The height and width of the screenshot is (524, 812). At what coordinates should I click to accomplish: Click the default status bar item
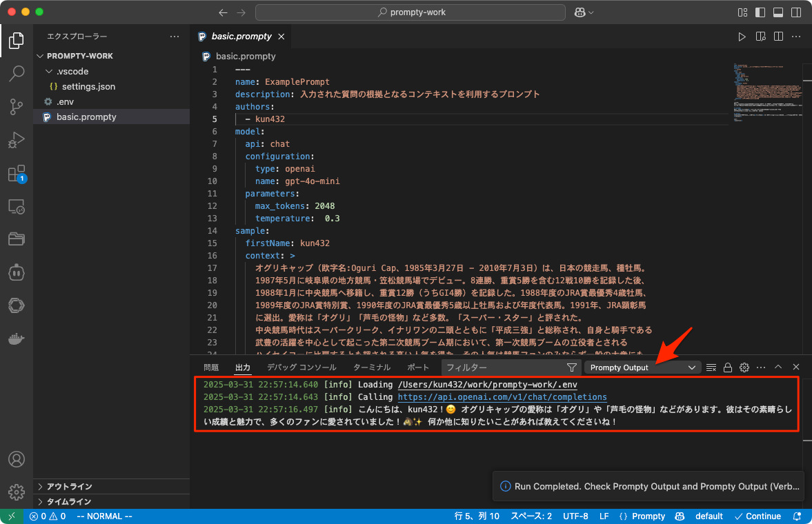tap(709, 516)
